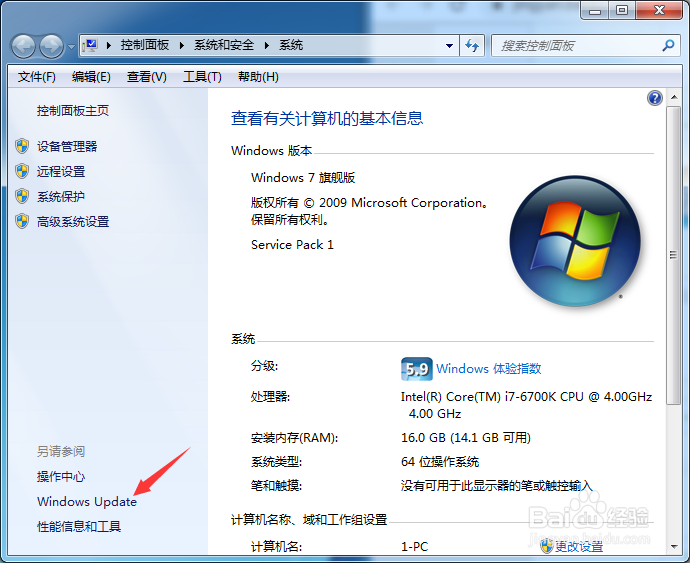The width and height of the screenshot is (690, 563).
Task: Click the Service Pack 1 text
Action: 292,245
